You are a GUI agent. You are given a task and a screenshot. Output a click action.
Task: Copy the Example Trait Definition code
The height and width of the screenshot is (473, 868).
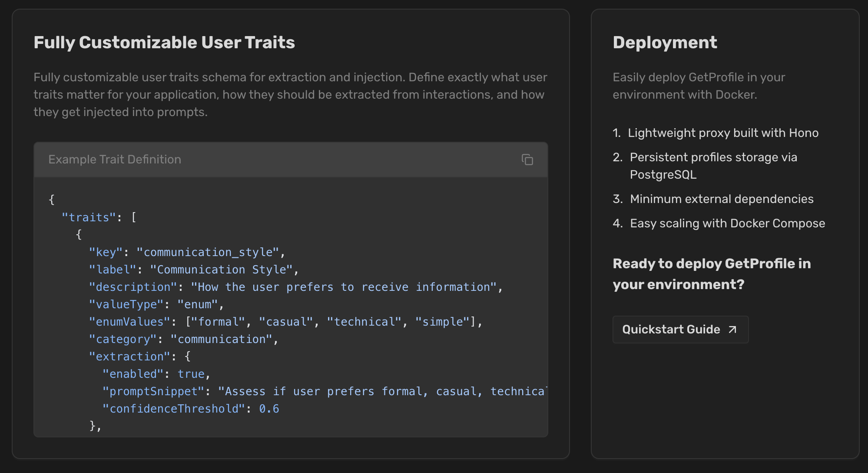[527, 160]
